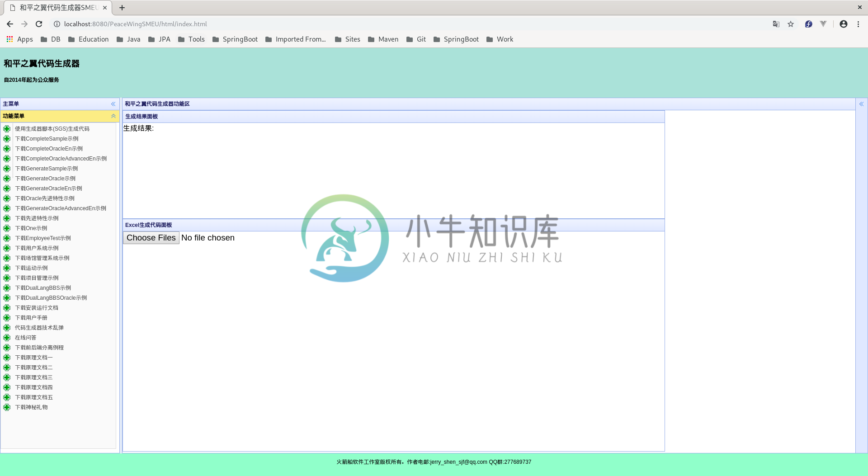
Task: Click green plus icon beside 下载安装运行文档
Action: pos(7,308)
